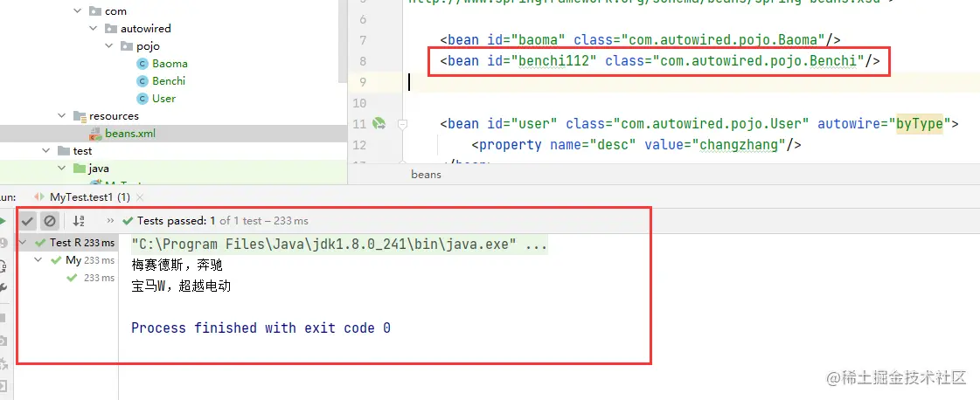Close the MyTest.test1 (1) run tab

coord(139,197)
